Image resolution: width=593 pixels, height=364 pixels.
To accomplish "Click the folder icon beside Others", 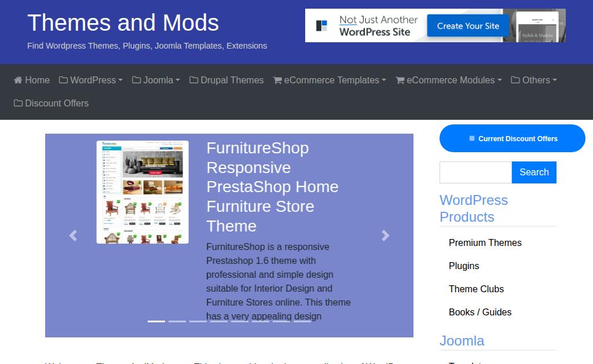I will (x=515, y=80).
